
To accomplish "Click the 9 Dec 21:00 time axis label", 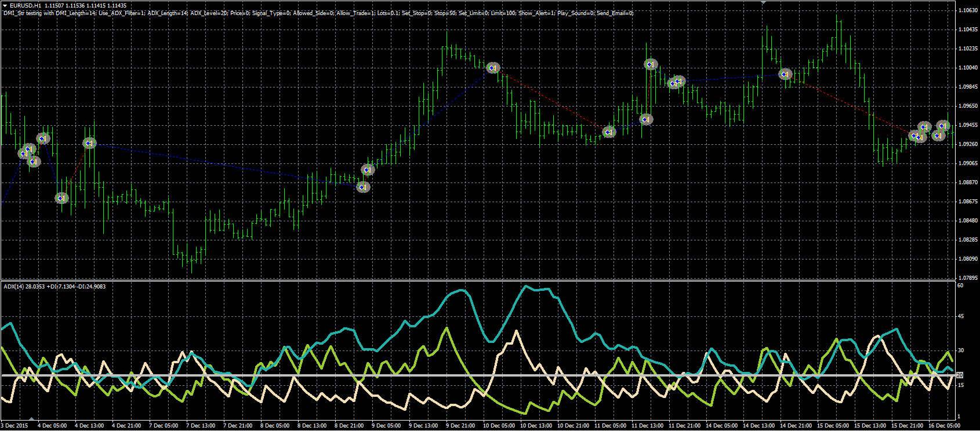I will click(x=462, y=426).
